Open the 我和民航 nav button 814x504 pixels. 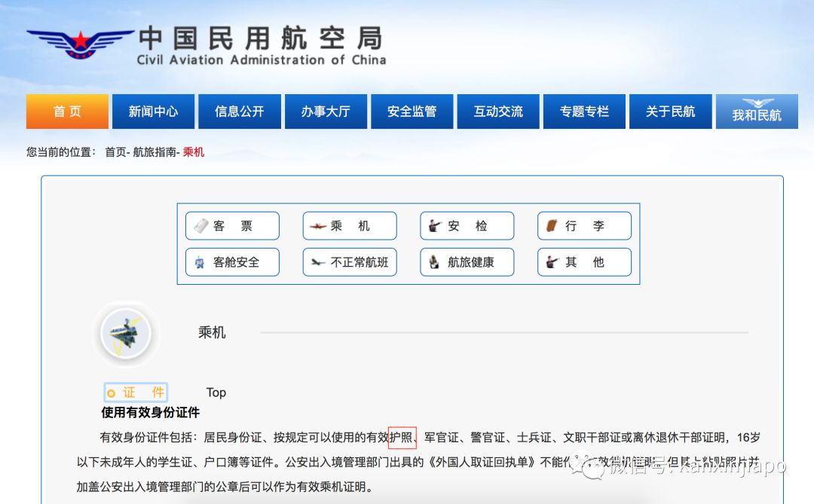pyautogui.click(x=757, y=111)
